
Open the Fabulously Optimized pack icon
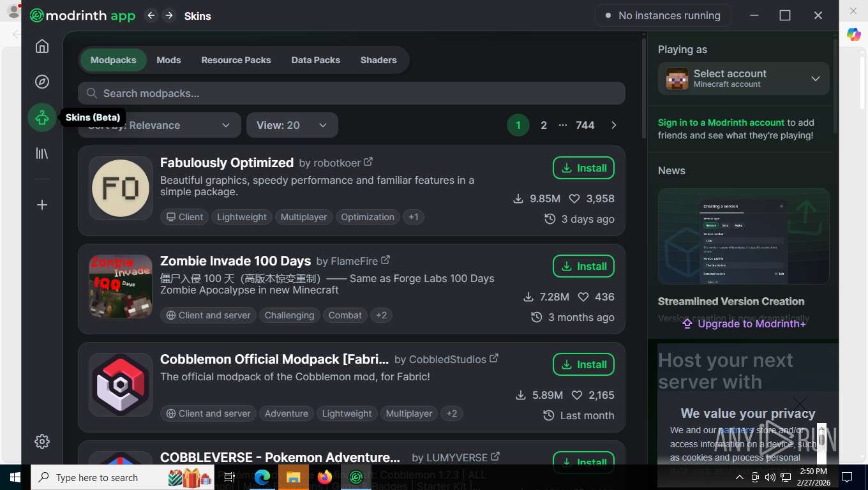[x=121, y=188]
